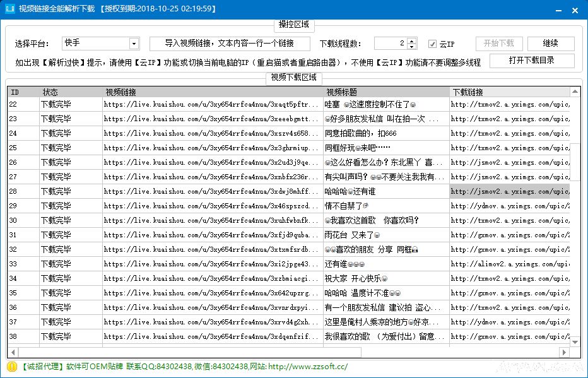Click the 开始下载 button
Screen dimensions: 588x378
click(499, 44)
